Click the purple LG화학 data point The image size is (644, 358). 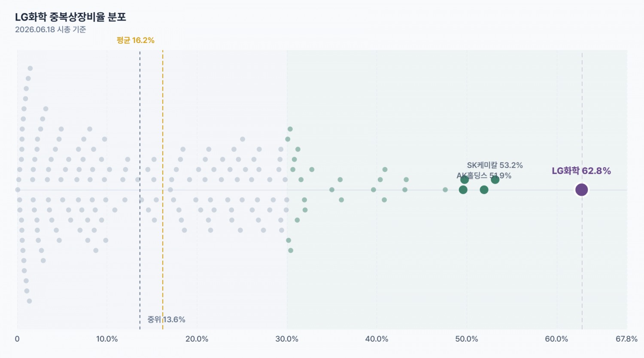581,190
